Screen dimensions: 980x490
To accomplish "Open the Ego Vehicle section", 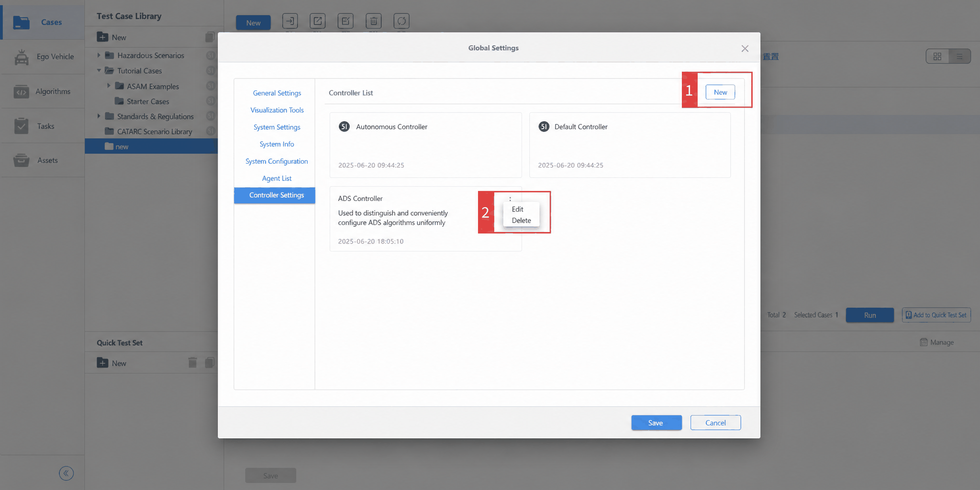I will pyautogui.click(x=42, y=56).
